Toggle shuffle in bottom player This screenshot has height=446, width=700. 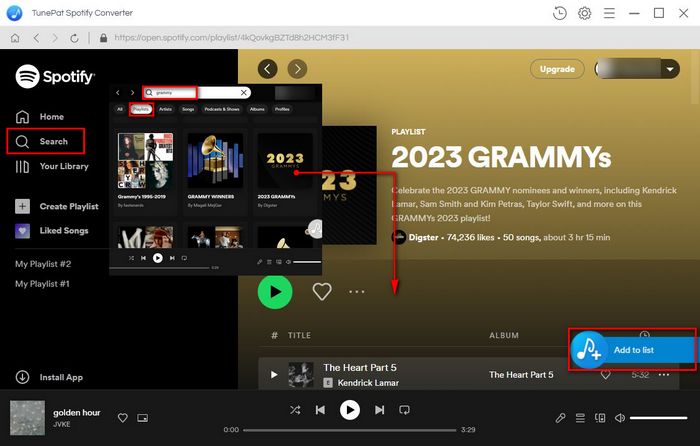(x=295, y=410)
